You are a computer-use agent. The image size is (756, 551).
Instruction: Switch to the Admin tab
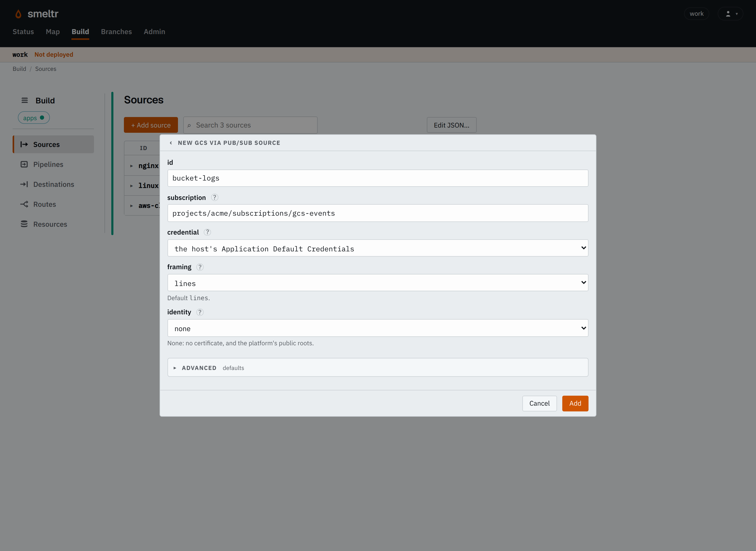pos(154,32)
